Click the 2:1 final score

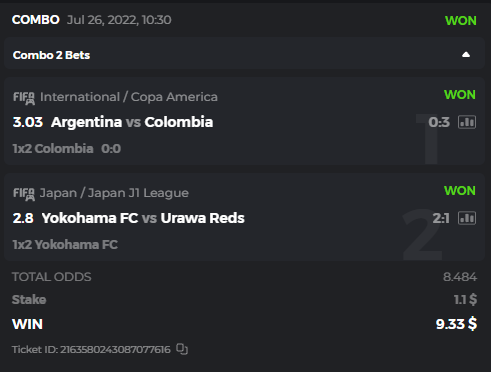tap(441, 218)
